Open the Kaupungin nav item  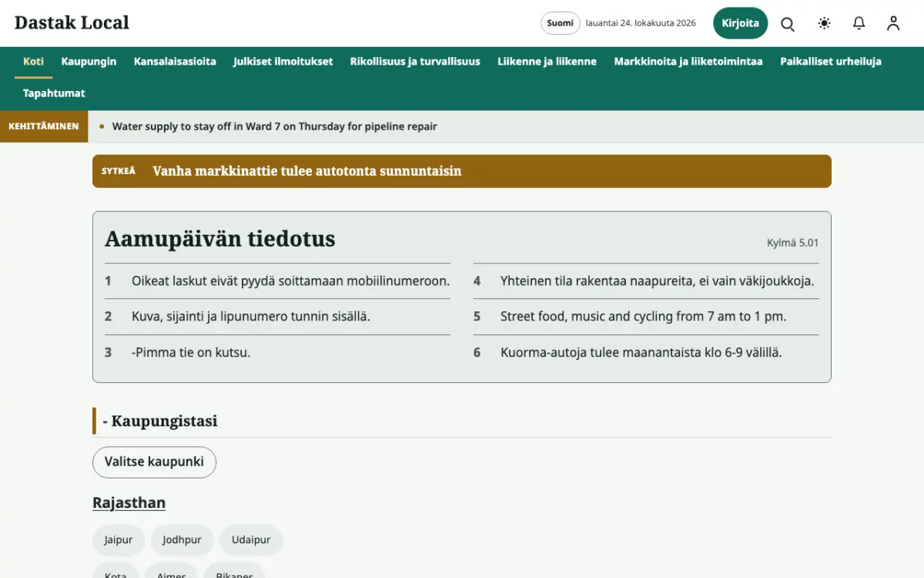point(89,62)
